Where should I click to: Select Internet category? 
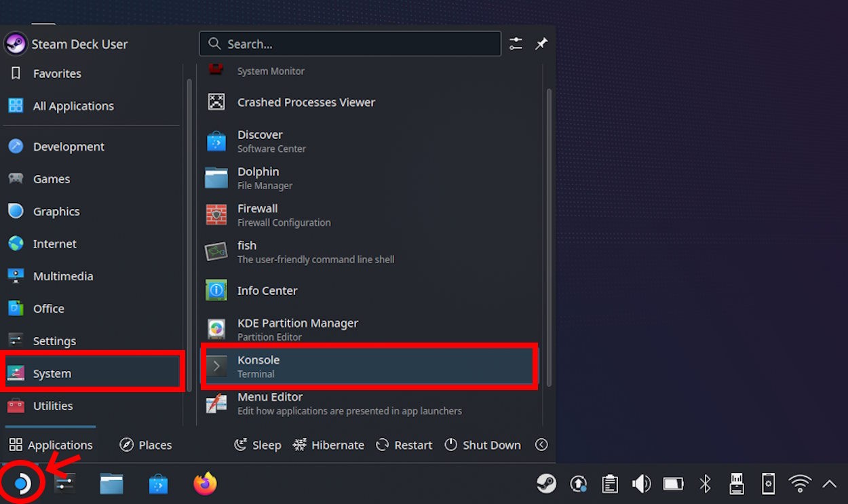(92, 244)
